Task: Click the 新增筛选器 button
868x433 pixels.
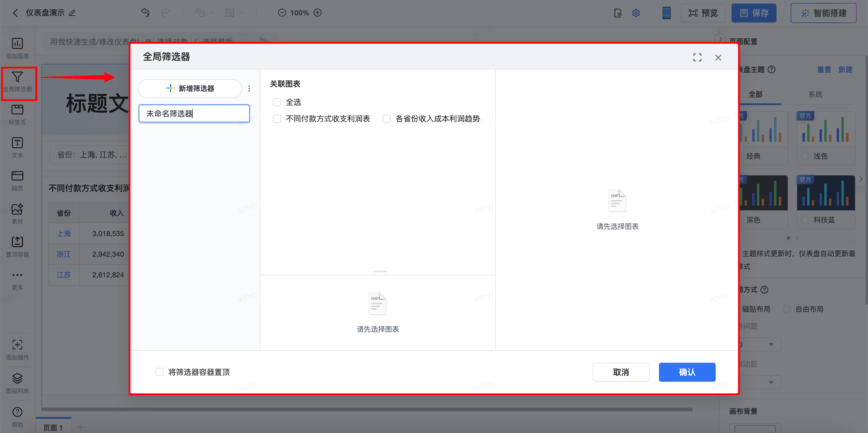Action: pyautogui.click(x=190, y=88)
